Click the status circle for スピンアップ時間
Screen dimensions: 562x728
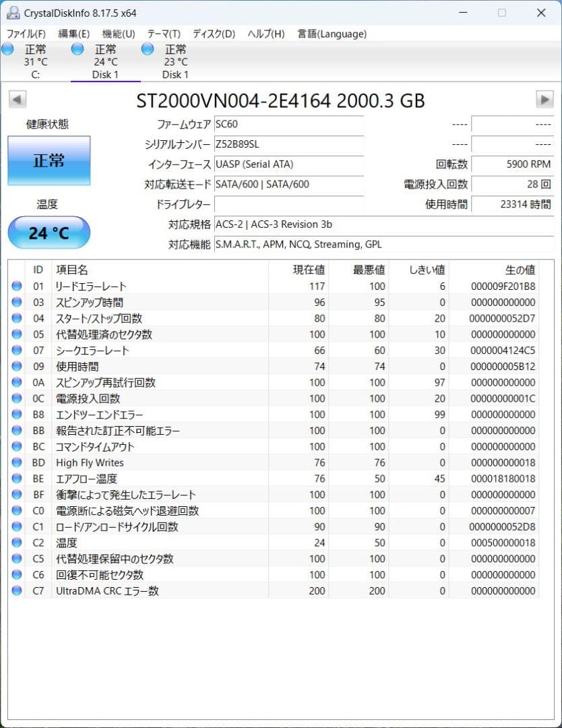coord(17,302)
